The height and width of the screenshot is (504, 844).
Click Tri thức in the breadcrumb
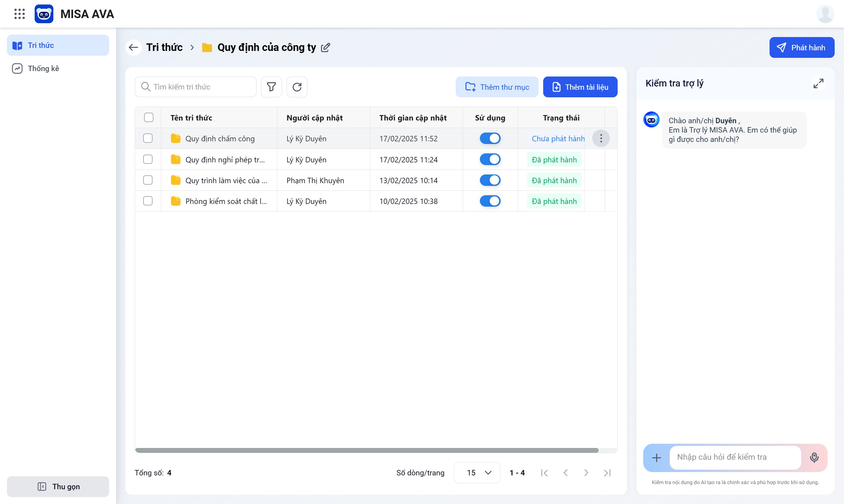[x=164, y=47]
